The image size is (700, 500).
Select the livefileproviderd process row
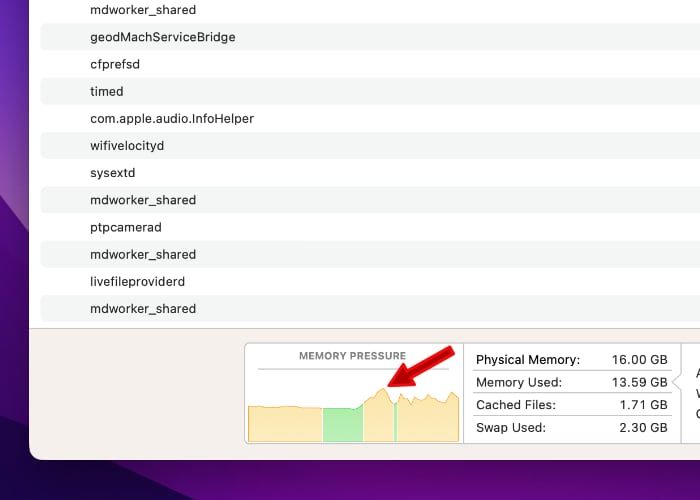pyautogui.click(x=139, y=282)
